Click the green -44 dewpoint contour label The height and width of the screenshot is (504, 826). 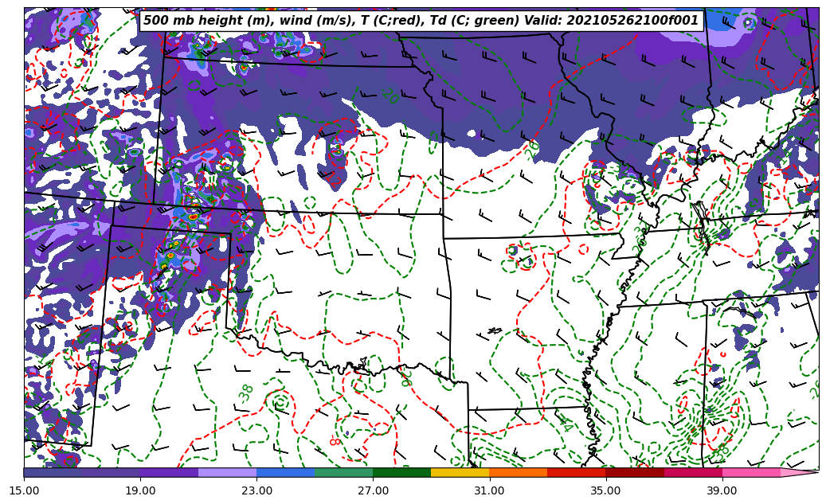[564, 424]
